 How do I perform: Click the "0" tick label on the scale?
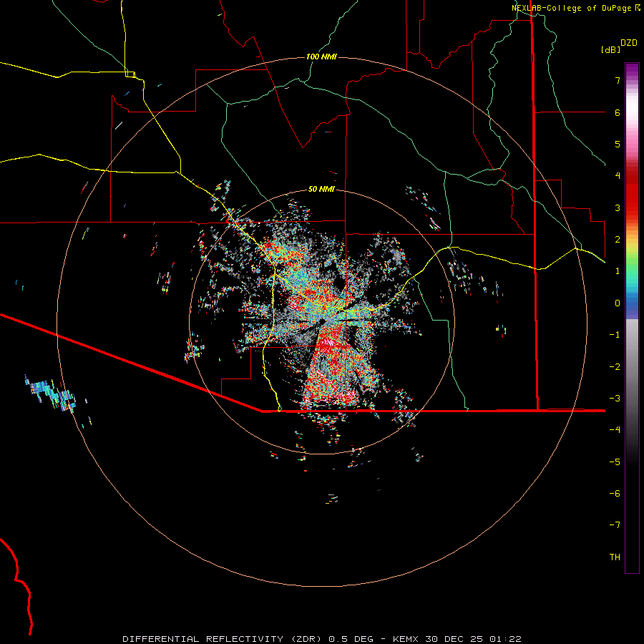coord(618,303)
